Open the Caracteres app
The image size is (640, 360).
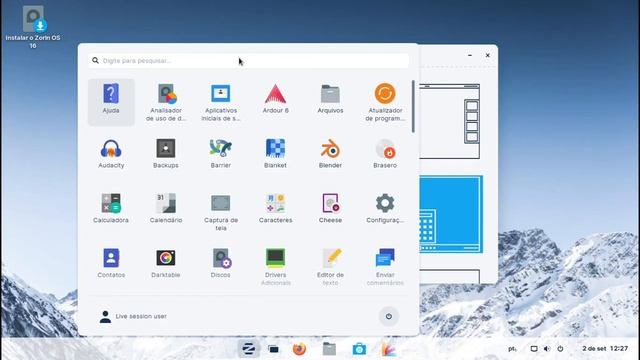(276, 209)
